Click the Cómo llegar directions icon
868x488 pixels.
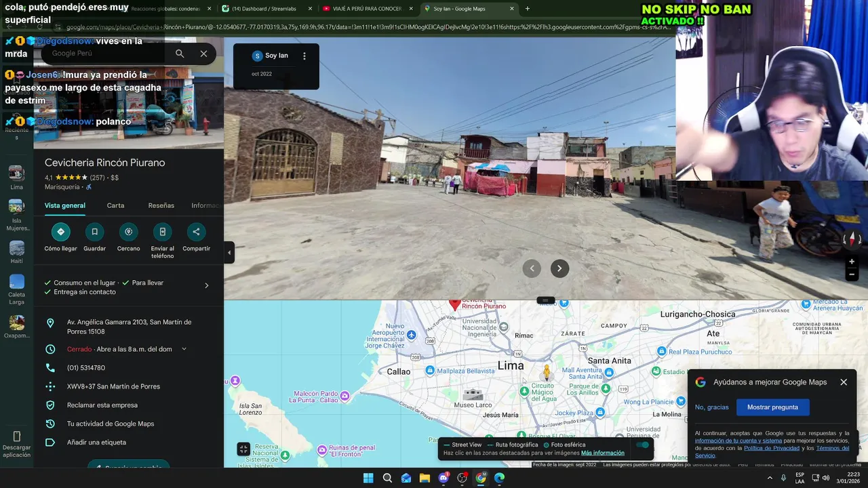pyautogui.click(x=60, y=232)
